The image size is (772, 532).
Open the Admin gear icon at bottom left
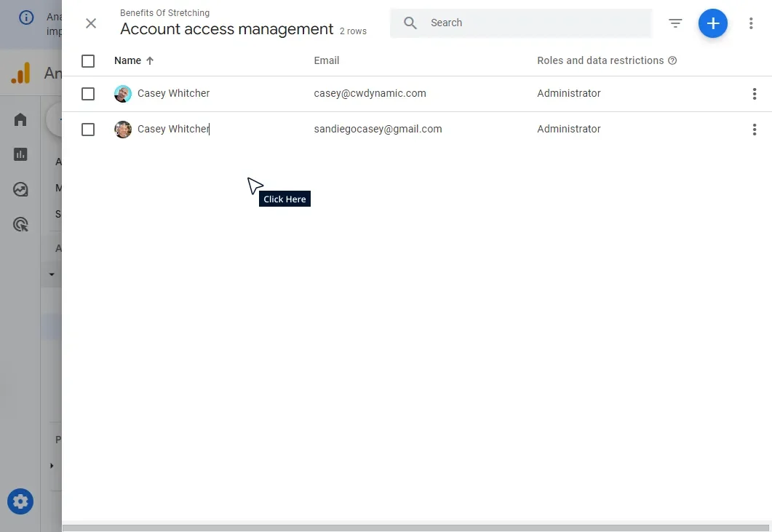pyautogui.click(x=20, y=501)
